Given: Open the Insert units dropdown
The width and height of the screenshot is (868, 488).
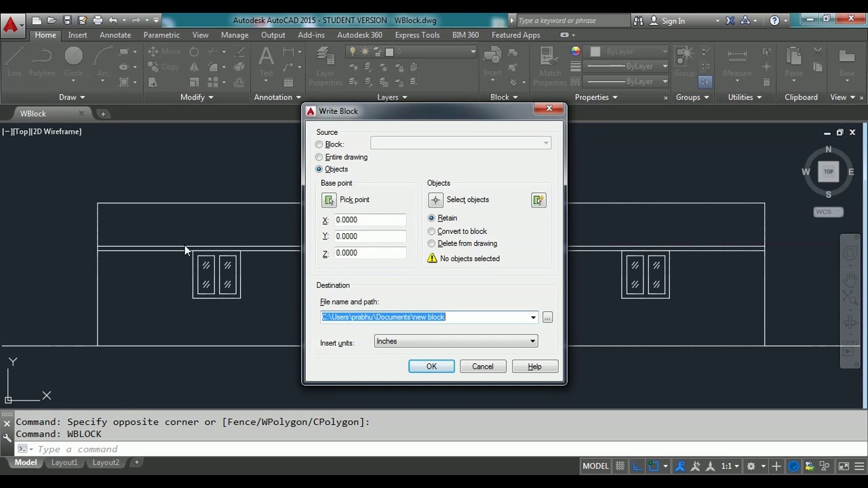Looking at the screenshot, I should [456, 342].
